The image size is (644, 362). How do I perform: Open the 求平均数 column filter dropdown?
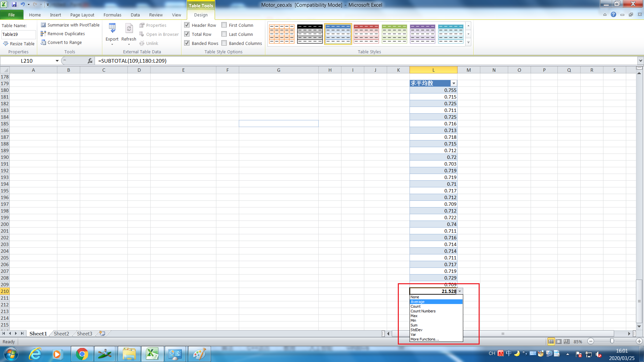[x=453, y=83]
